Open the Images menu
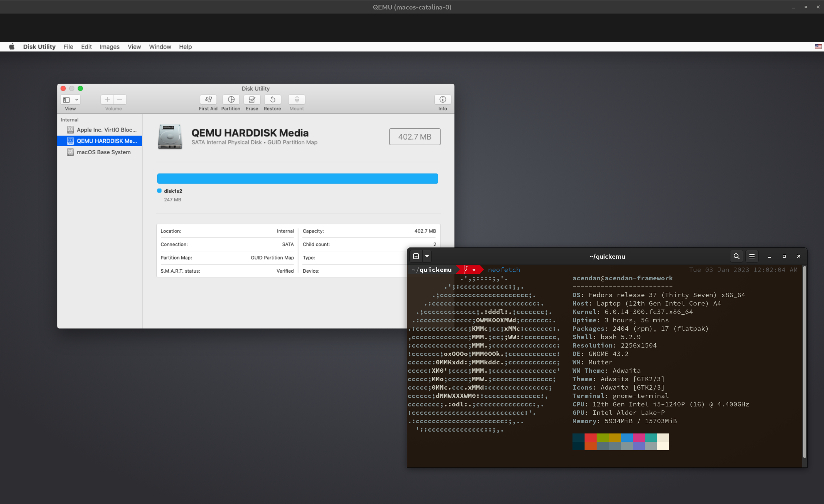This screenshot has width=824, height=504. click(109, 47)
